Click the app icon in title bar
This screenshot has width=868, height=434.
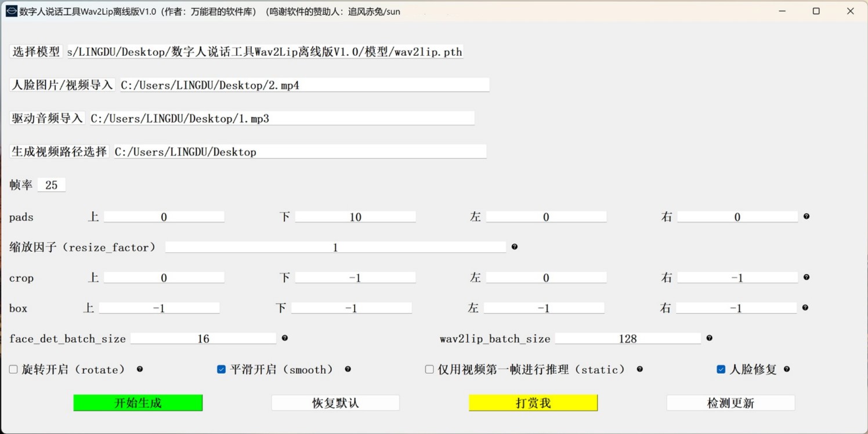point(11,11)
